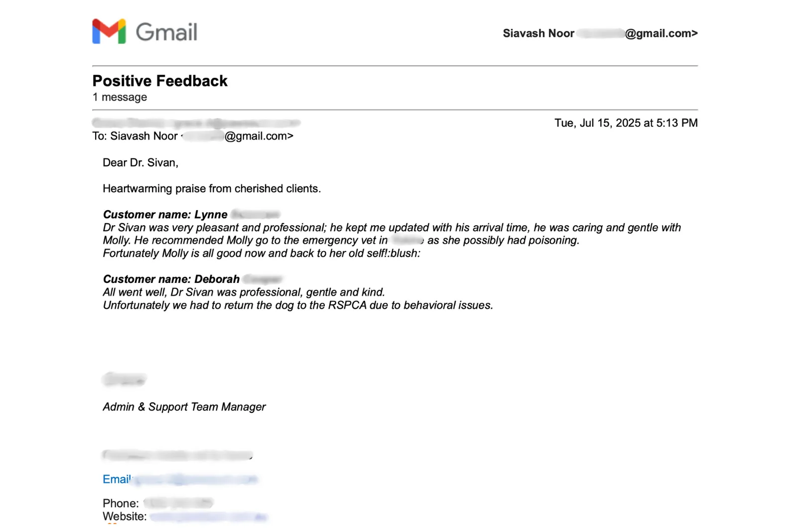Click the Gmail envelope logo icon

pyautogui.click(x=109, y=31)
